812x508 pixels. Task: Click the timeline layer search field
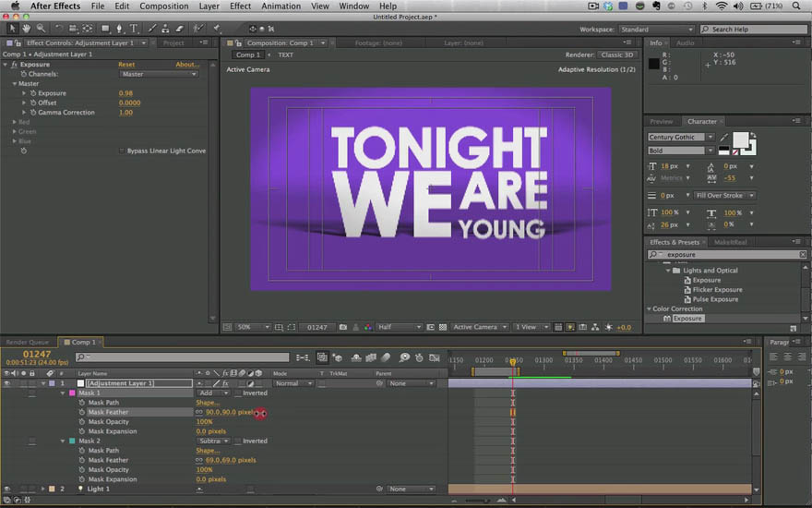[x=183, y=357]
